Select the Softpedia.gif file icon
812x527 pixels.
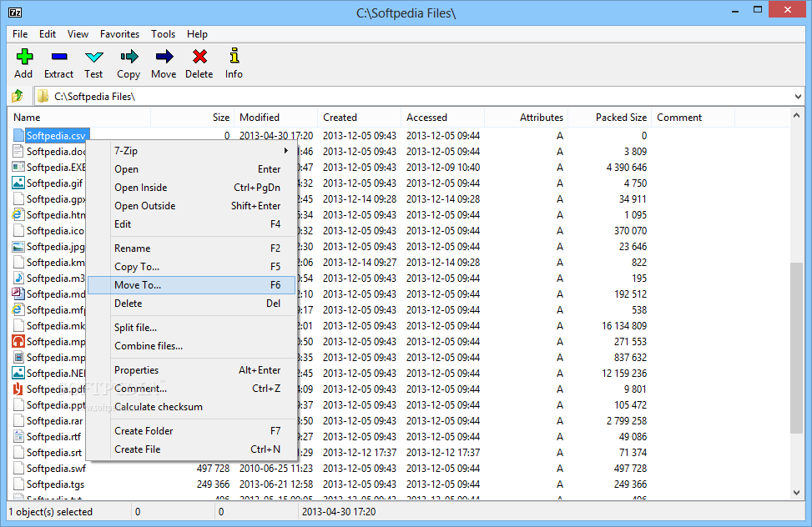(18, 183)
